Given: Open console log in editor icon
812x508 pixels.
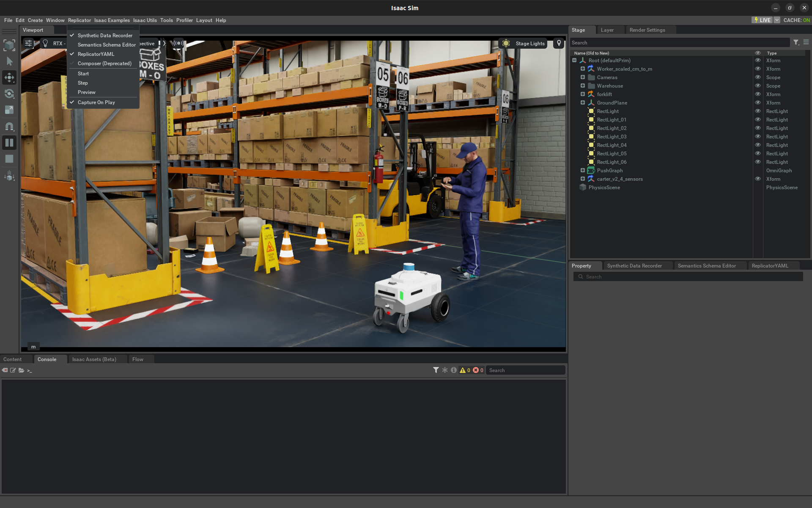Looking at the screenshot, I should click(x=13, y=370).
